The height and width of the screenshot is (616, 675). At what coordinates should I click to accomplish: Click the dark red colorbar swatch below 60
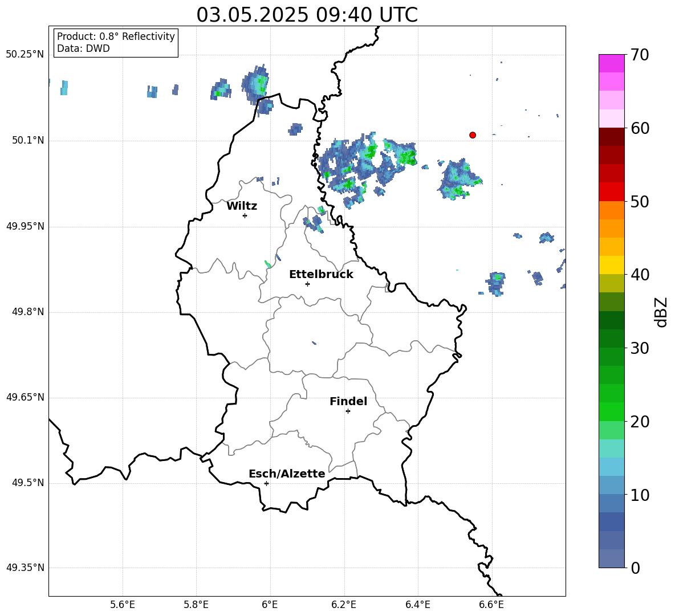point(611,137)
